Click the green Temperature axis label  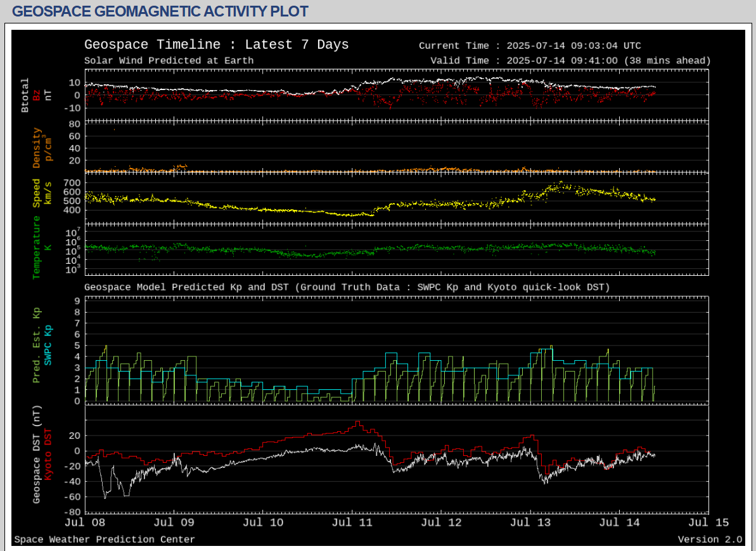pyautogui.click(x=37, y=247)
